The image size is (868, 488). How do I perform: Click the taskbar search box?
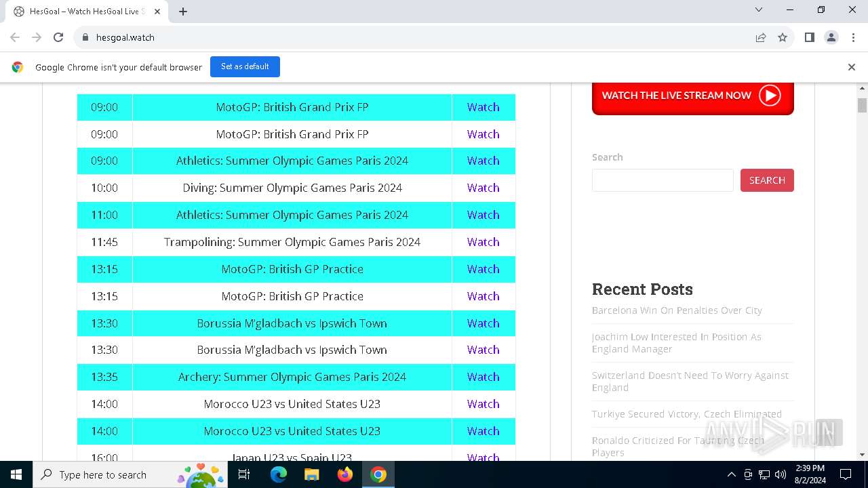click(130, 474)
